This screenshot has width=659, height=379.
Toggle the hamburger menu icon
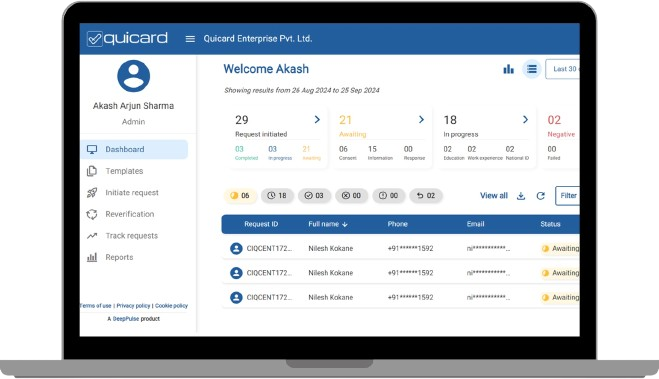click(x=190, y=39)
